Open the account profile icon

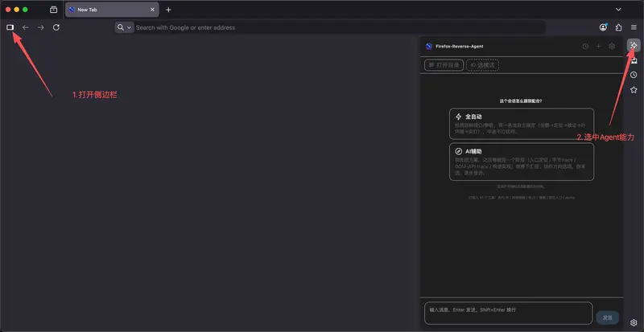coord(603,27)
